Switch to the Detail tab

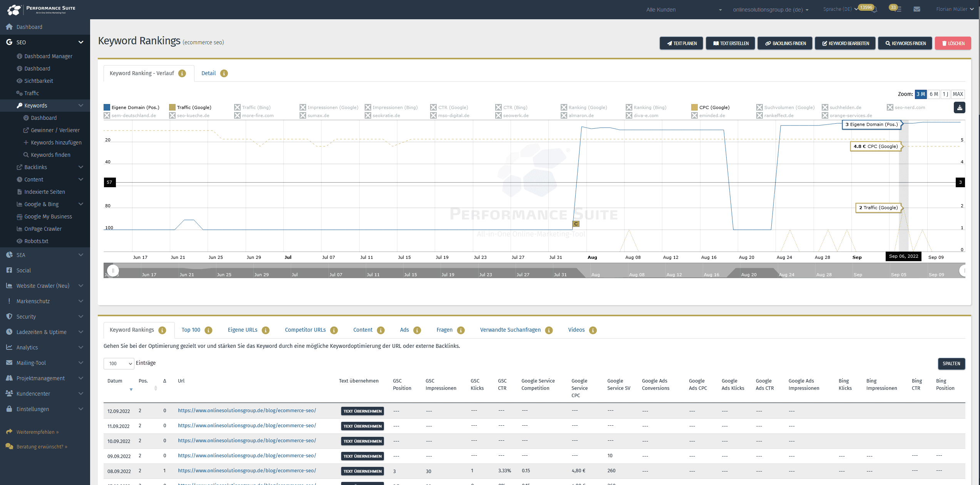point(208,73)
